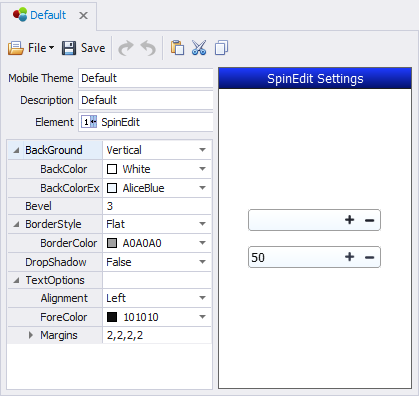Click the Copy icon in toolbar

tap(221, 48)
